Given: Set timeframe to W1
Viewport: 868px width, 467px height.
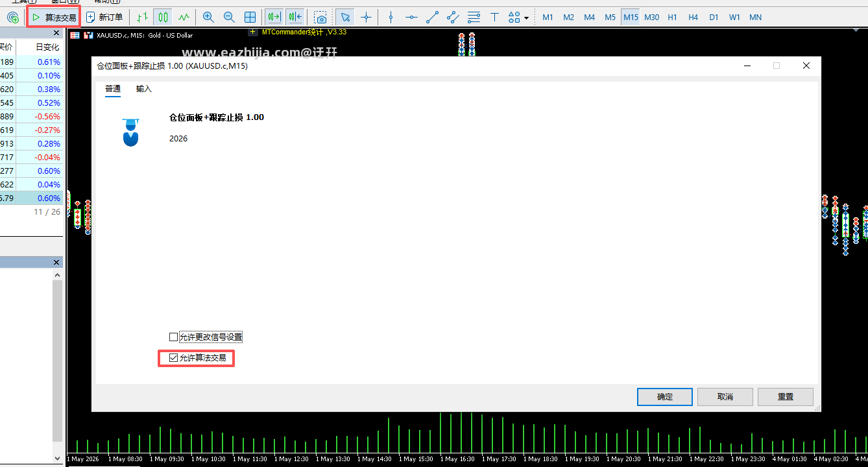Looking at the screenshot, I should [734, 18].
